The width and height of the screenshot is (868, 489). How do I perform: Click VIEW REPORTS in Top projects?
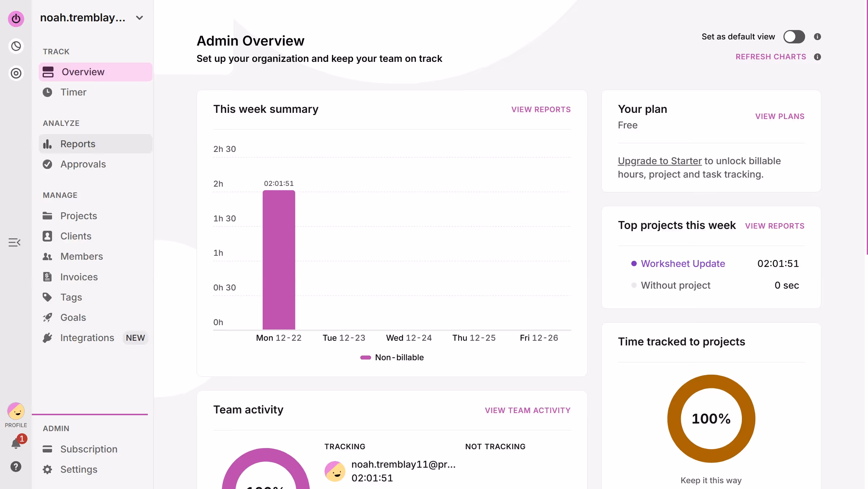(x=775, y=226)
